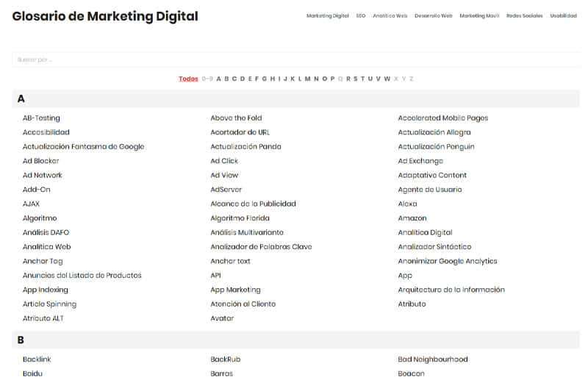Open the SEO menu item
The width and height of the screenshot is (588, 380).
pyautogui.click(x=361, y=15)
